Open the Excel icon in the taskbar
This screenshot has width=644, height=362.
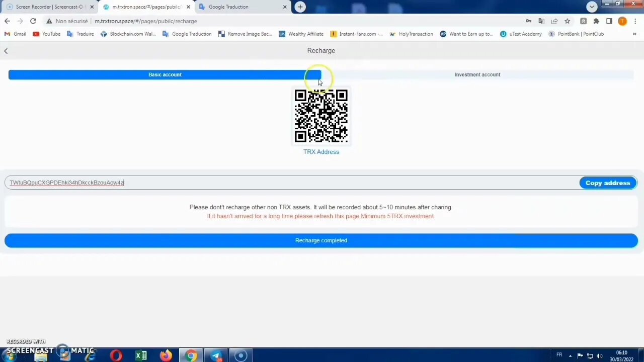141,355
